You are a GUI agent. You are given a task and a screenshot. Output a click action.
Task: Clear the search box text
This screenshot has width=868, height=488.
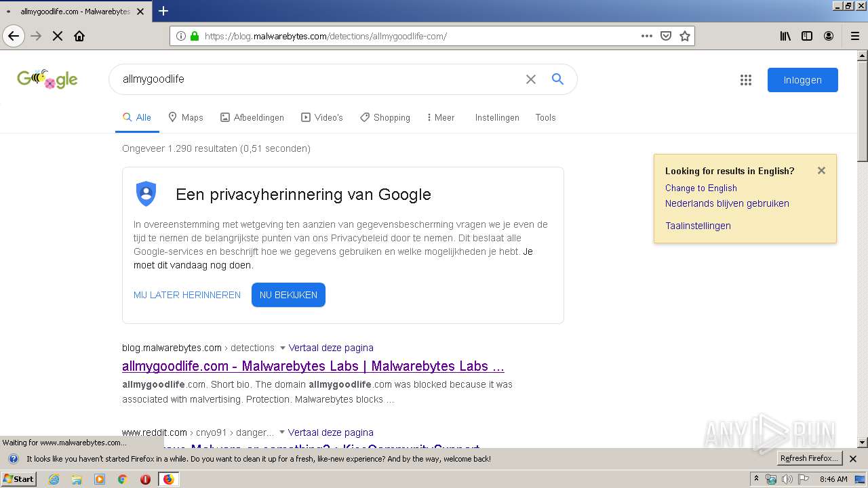coord(531,79)
